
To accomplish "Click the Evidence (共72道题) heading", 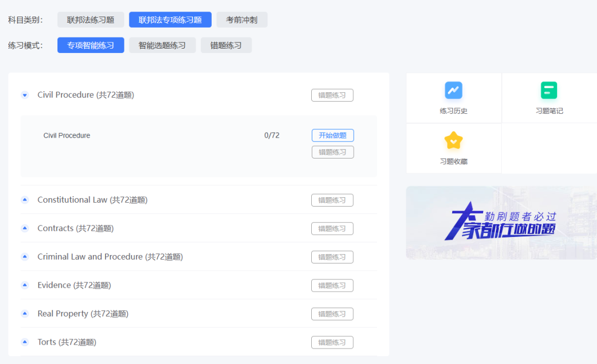I will coord(74,285).
